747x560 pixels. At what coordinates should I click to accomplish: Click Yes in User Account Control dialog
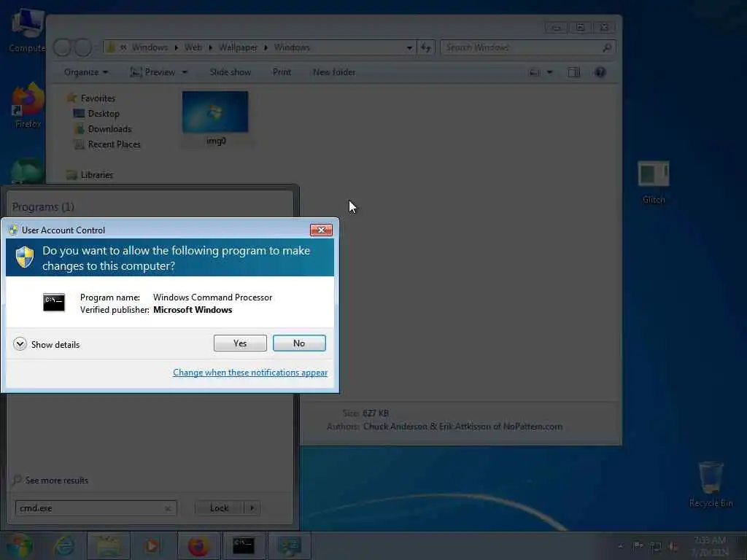pos(240,343)
